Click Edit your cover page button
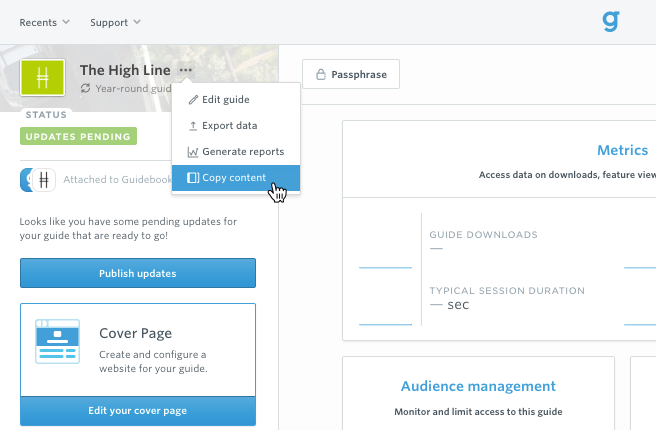 pos(138,411)
